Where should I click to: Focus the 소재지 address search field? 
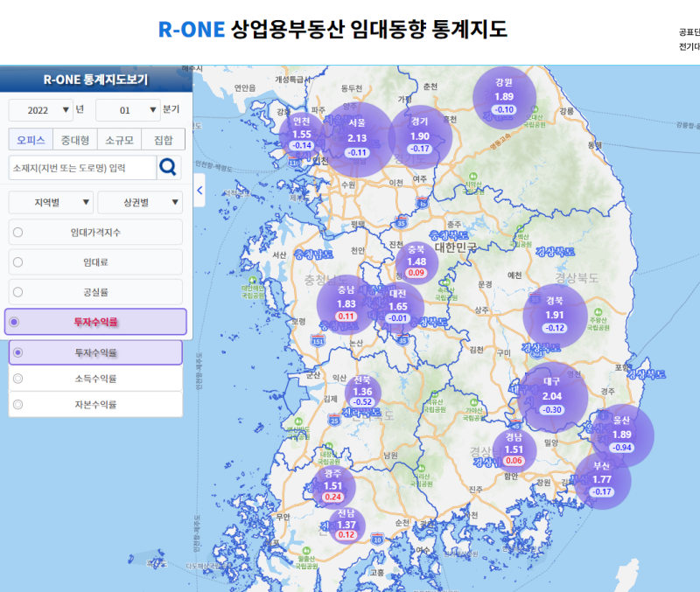[82, 168]
